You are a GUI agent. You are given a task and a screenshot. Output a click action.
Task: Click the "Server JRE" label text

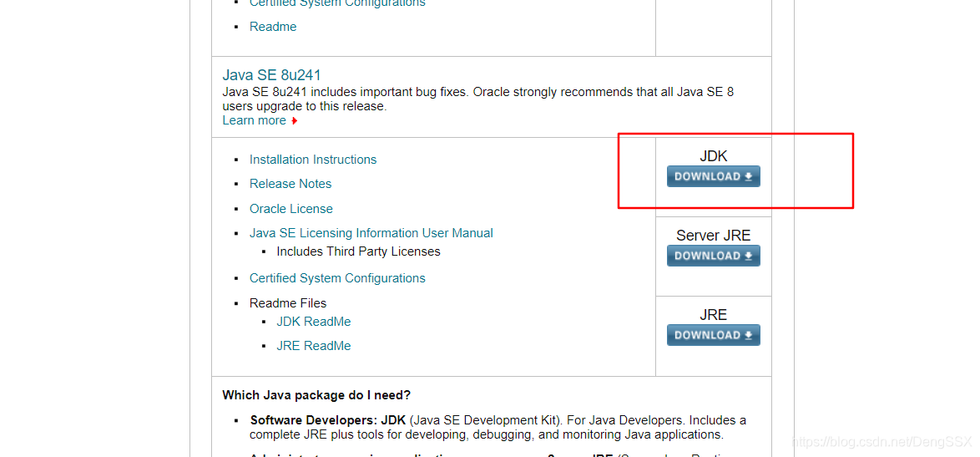tap(713, 236)
